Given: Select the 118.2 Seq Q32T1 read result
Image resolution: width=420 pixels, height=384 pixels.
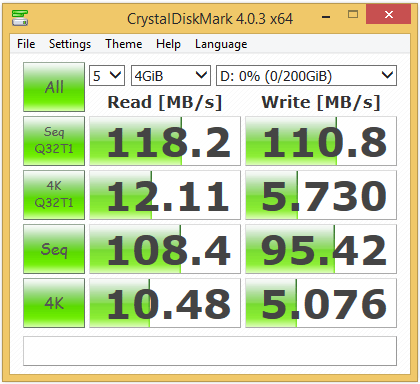Looking at the screenshot, I should [165, 141].
